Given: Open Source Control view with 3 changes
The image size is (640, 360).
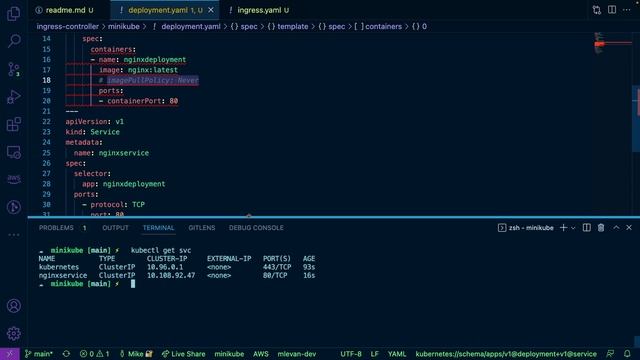Looking at the screenshot, I should click(13, 69).
